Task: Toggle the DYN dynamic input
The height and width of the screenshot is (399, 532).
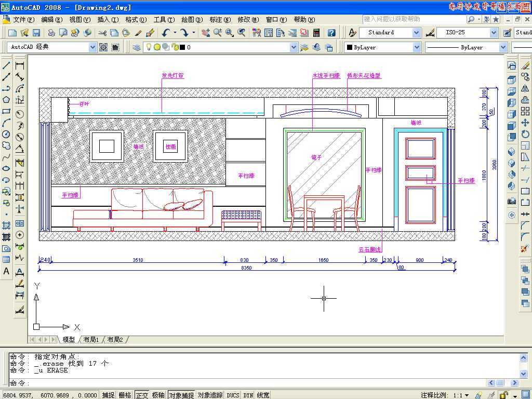Action: [248, 395]
